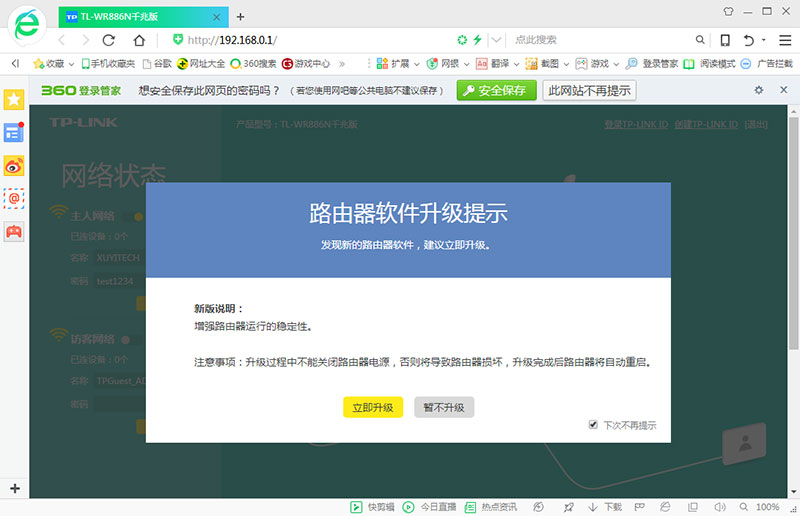This screenshot has height=516, width=800.
Task: Expand the address bar dropdown arrow
Action: click(x=496, y=40)
